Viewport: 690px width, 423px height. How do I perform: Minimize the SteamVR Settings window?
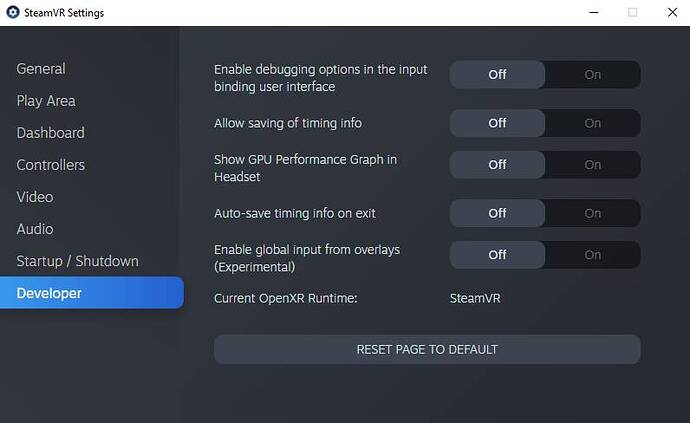[587, 13]
